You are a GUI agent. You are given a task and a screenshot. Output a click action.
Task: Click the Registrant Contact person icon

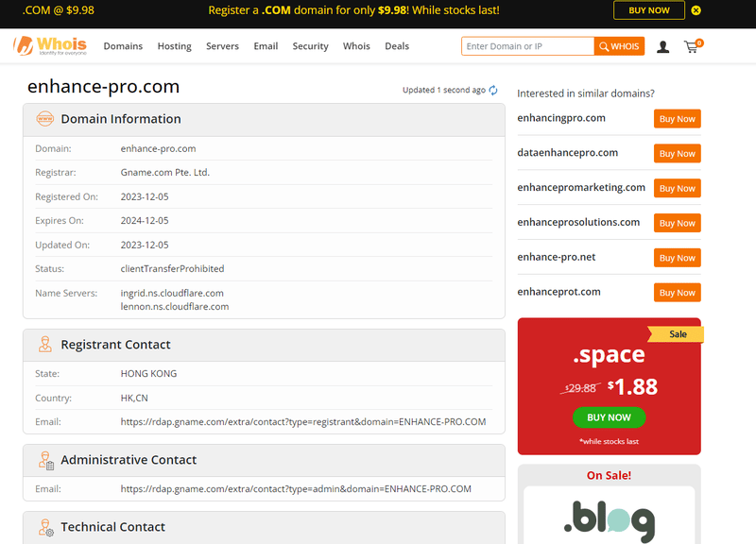click(44, 345)
